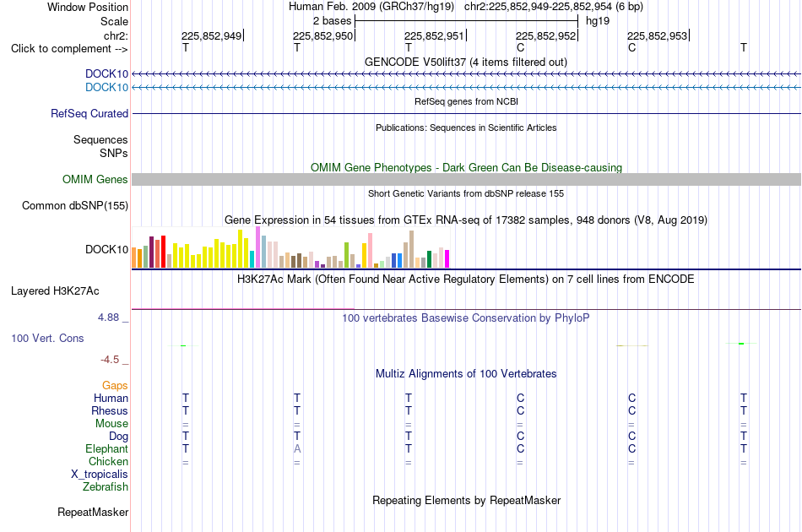802x532 pixels.
Task: Click 'Multiz Alignments of 100 Vertebrates' title
Action: [466, 373]
